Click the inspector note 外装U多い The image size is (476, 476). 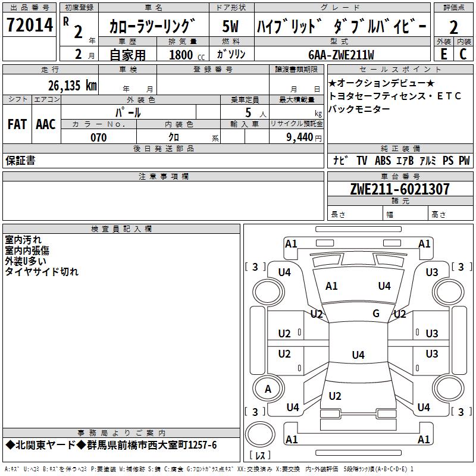pos(26,261)
